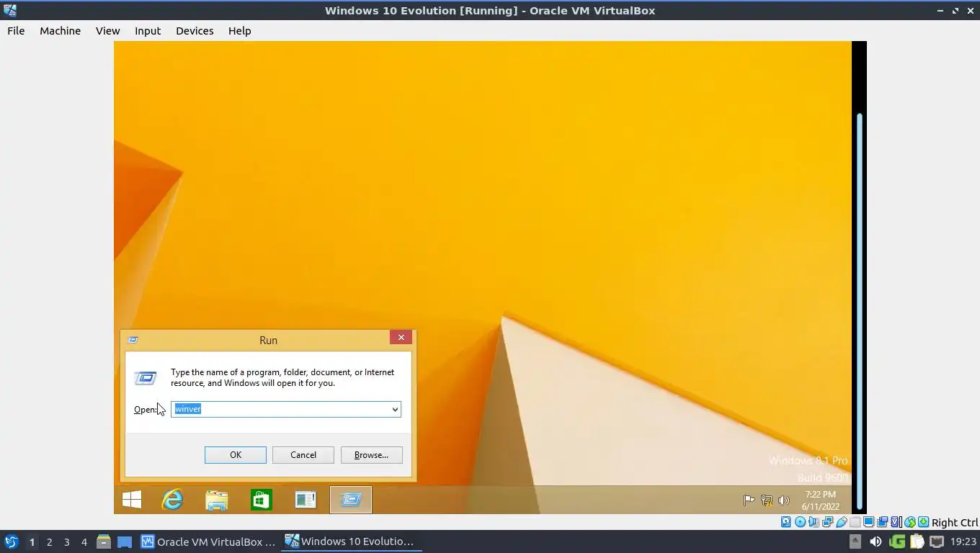Click the VirtualBox hard disk status icon
Image resolution: width=980 pixels, height=553 pixels.
[x=786, y=522]
